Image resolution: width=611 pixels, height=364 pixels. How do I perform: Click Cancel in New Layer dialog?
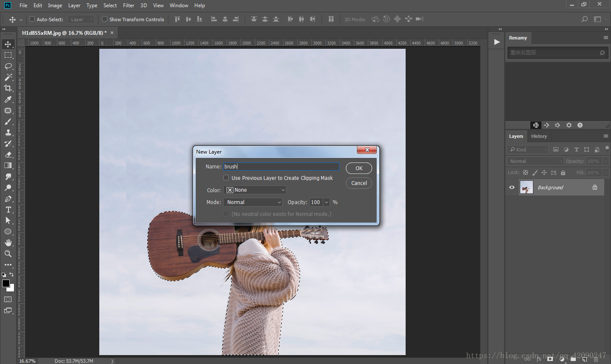pyautogui.click(x=359, y=183)
